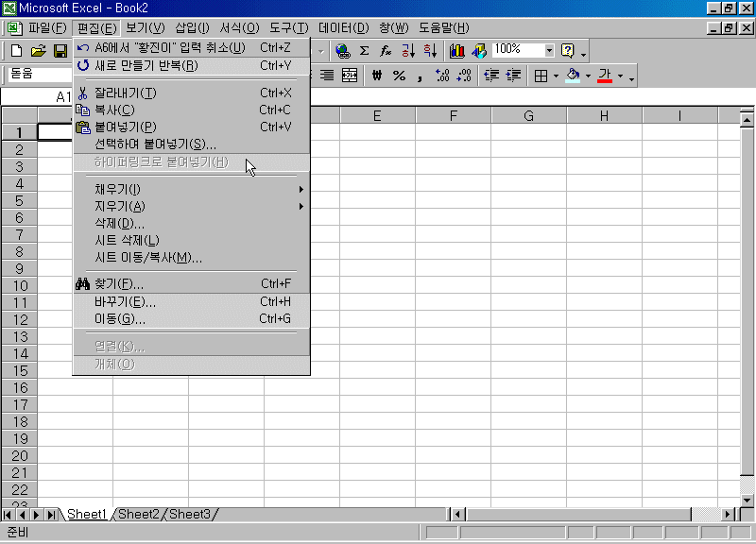Expand the 지우기(A) submenu
756x544 pixels.
click(x=192, y=206)
